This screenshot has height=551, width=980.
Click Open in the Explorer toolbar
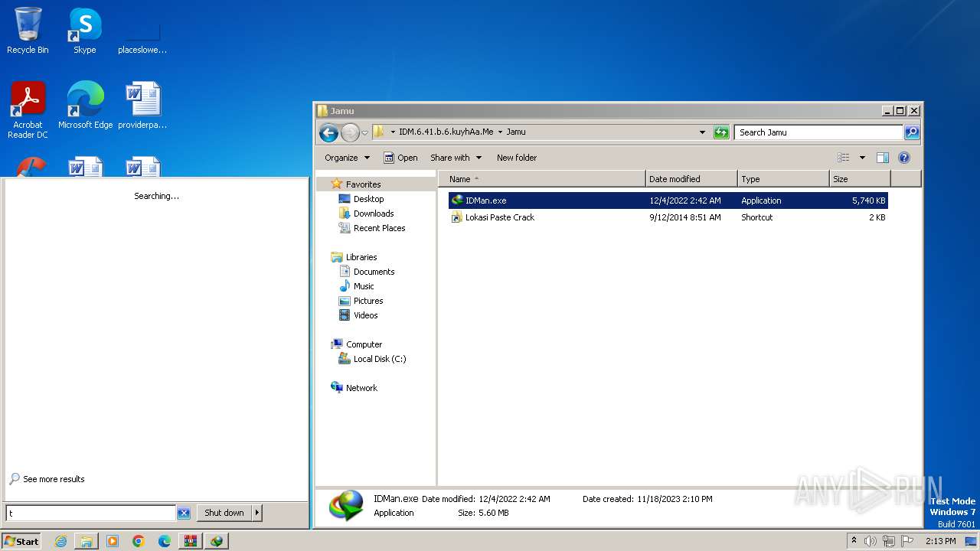click(x=400, y=158)
